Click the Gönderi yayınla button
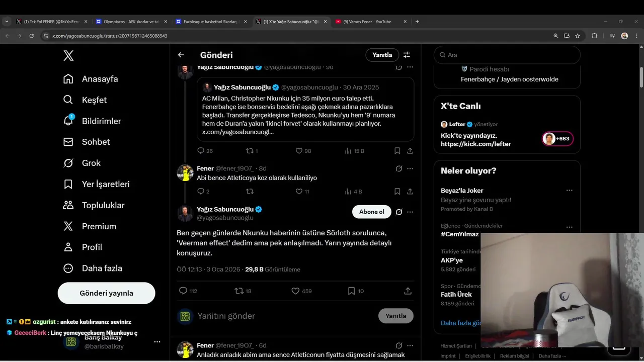644x362 pixels. click(x=106, y=293)
